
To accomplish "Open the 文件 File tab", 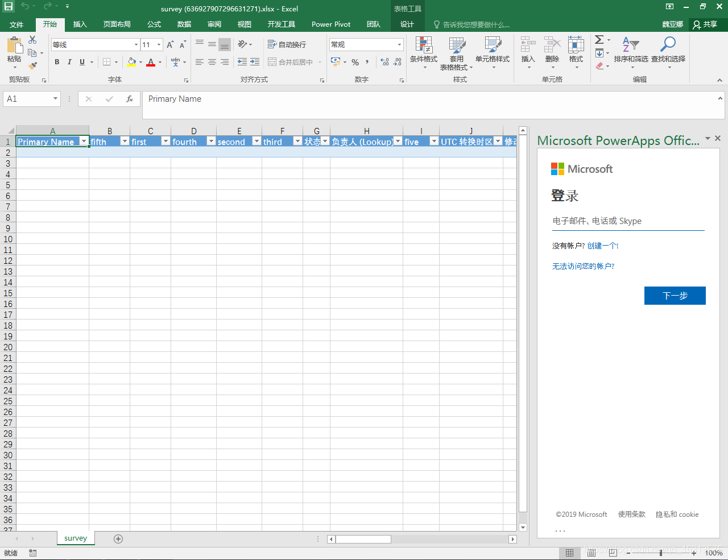I will [x=16, y=24].
